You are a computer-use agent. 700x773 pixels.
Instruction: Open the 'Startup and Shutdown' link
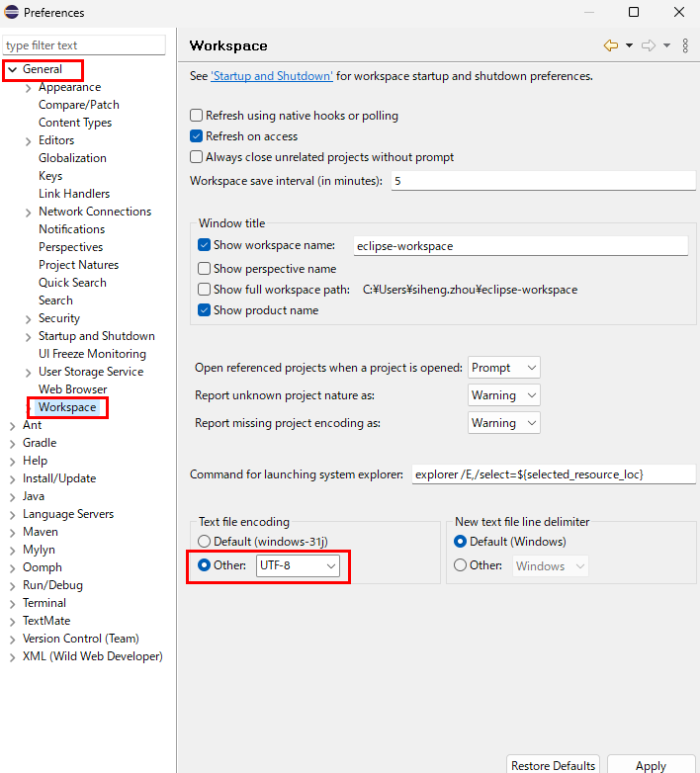coord(272,76)
